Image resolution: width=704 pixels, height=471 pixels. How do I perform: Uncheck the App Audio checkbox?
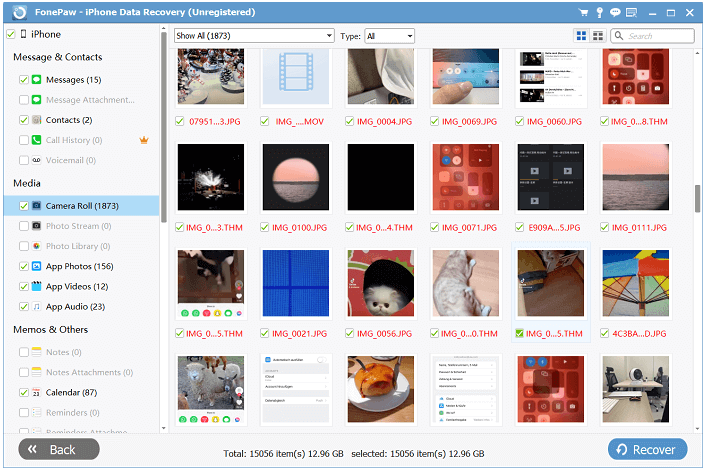[x=24, y=307]
